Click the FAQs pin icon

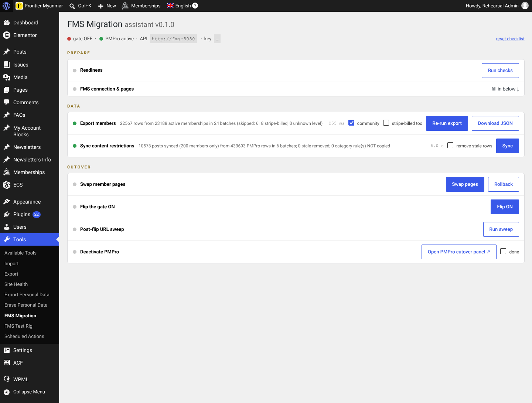(x=7, y=115)
